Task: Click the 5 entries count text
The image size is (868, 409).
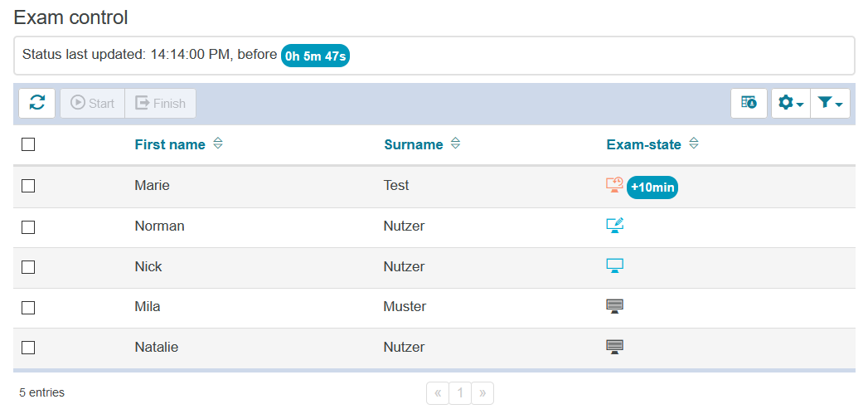Action: pyautogui.click(x=42, y=393)
